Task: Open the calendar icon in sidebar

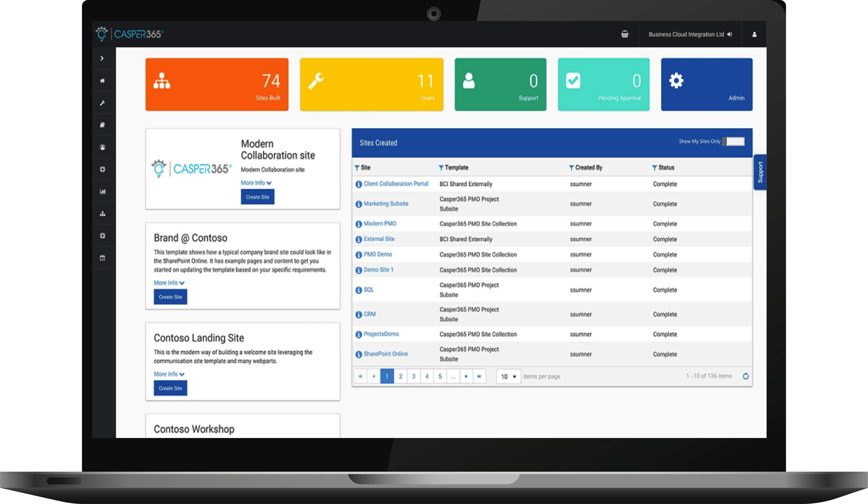Action: [102, 258]
